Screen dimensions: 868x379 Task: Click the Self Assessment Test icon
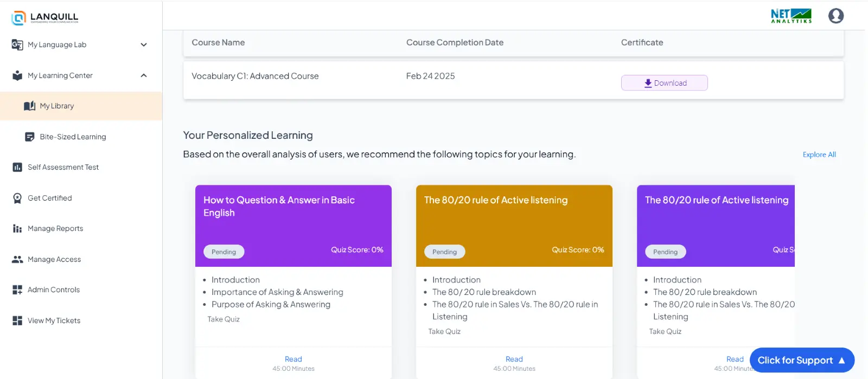tap(17, 167)
